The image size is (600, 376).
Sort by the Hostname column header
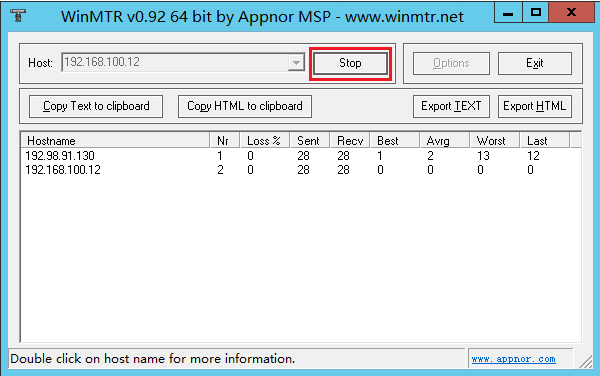click(116, 141)
